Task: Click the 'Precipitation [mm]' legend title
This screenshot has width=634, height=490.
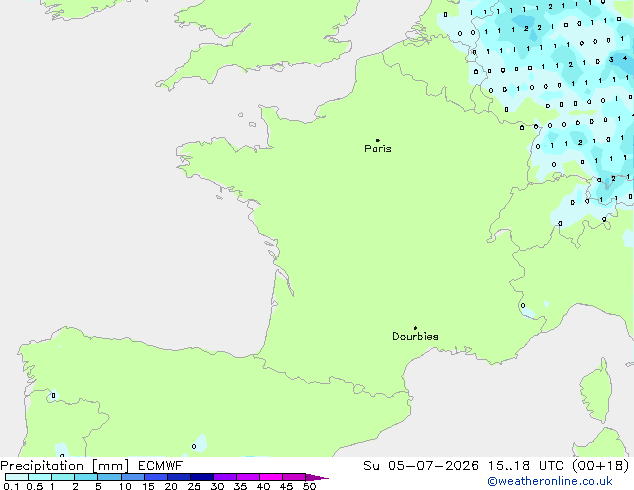Action: click(x=65, y=466)
